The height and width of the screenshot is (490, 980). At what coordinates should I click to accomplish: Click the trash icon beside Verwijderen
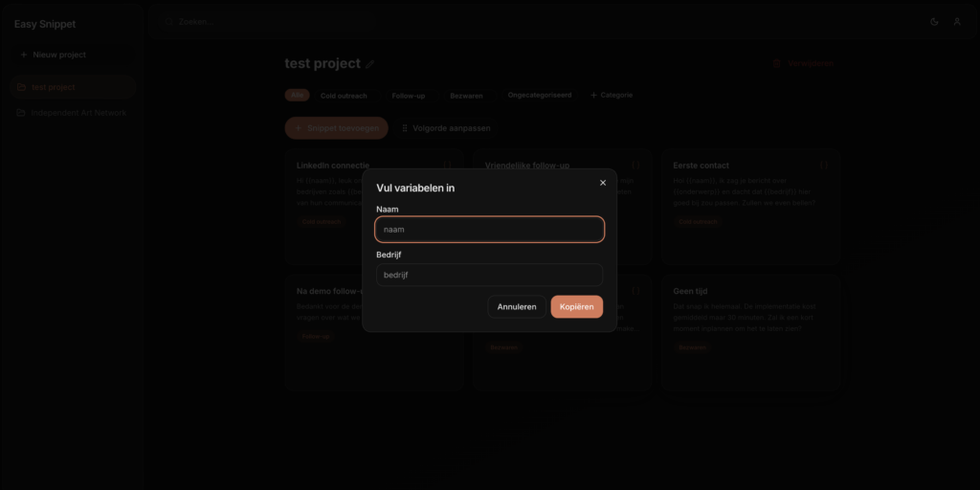pyautogui.click(x=777, y=64)
